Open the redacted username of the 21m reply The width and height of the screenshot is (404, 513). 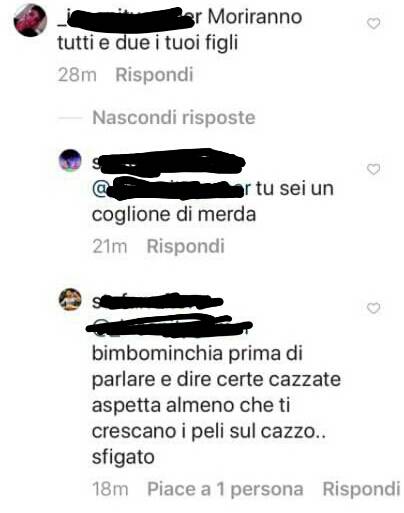[168, 162]
